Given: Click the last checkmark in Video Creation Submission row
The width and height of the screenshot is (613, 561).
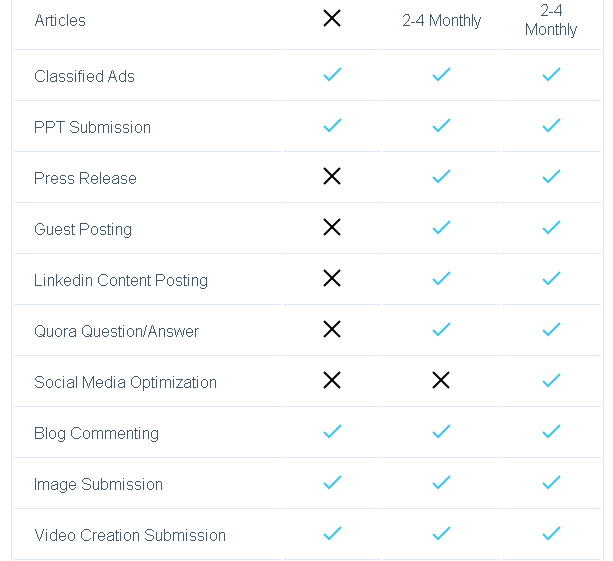Looking at the screenshot, I should pos(551,534).
